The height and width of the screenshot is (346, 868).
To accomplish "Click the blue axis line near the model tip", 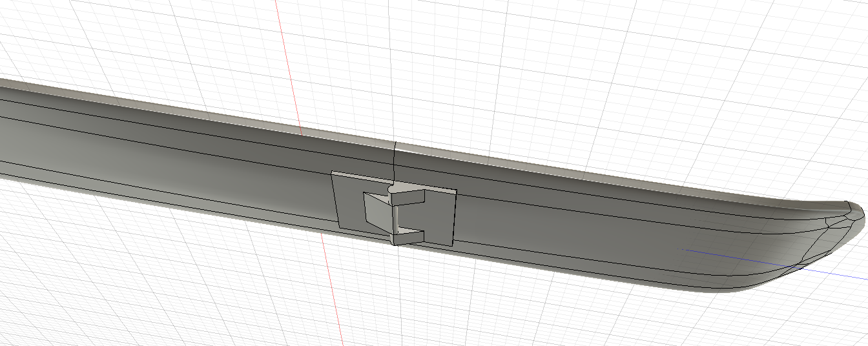I will [x=775, y=265].
